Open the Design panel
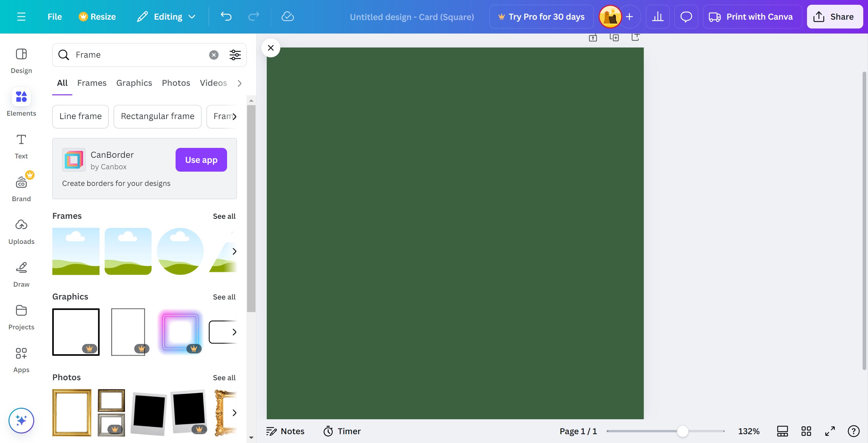The width and height of the screenshot is (868, 443). point(21,61)
